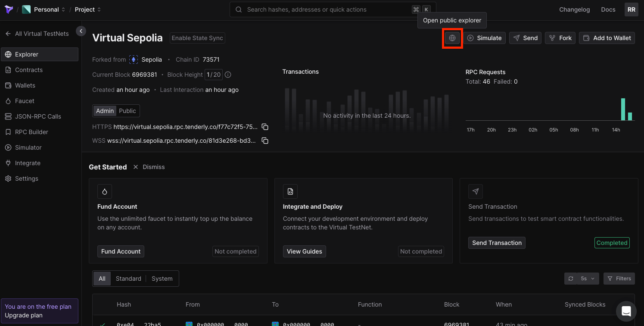
Task: Click Upgrade plan link
Action: point(24,315)
